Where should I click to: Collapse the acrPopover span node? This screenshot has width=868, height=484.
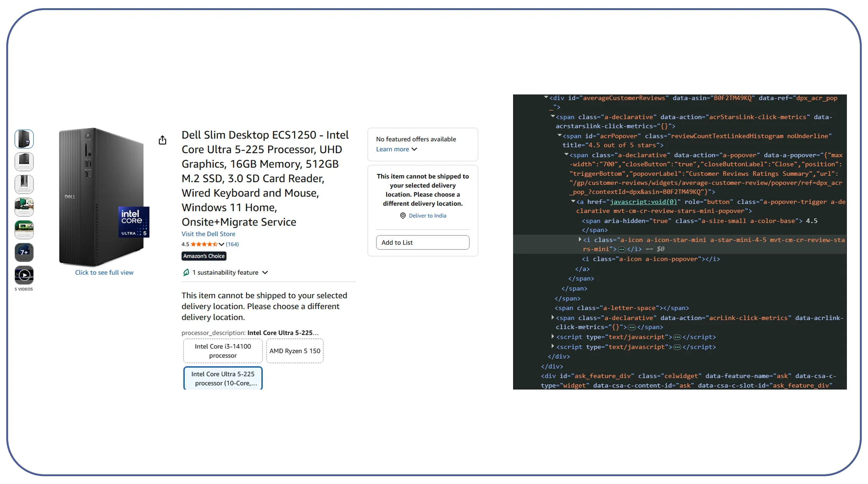[560, 135]
